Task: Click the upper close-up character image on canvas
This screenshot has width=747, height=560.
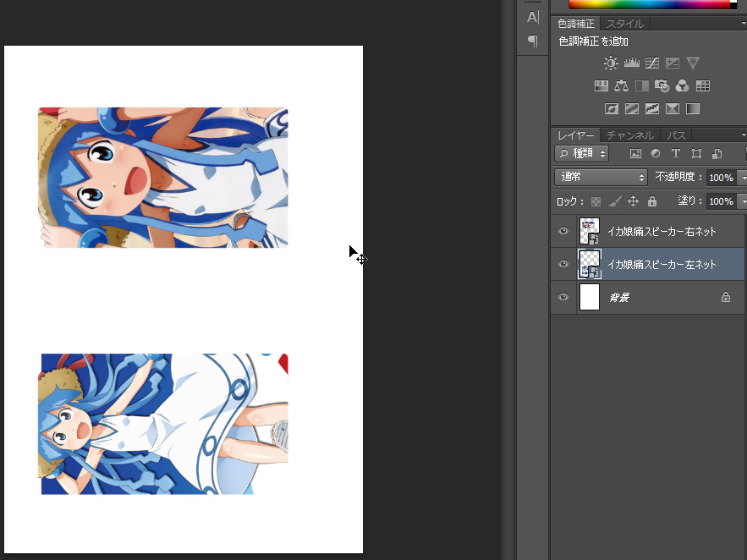Action: coord(163,178)
